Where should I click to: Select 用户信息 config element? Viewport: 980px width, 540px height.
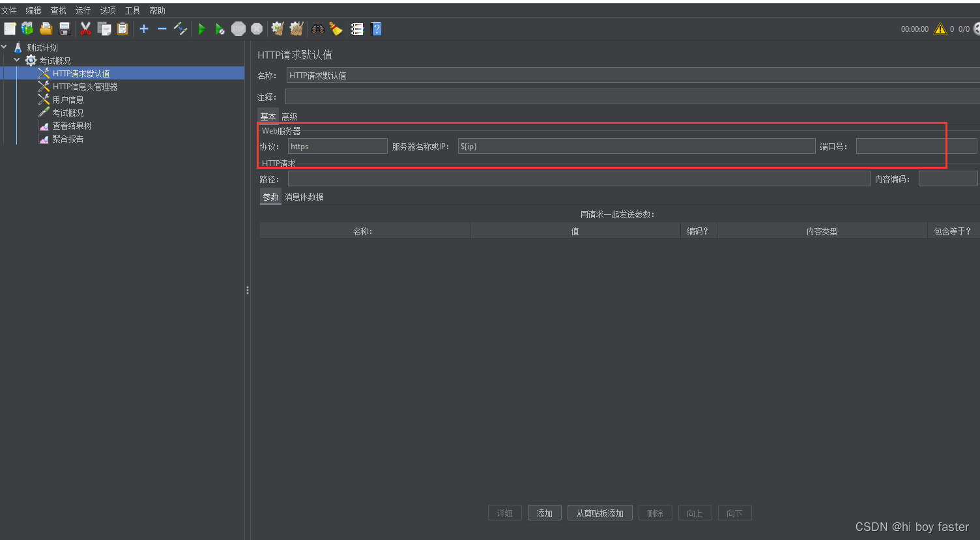(68, 100)
